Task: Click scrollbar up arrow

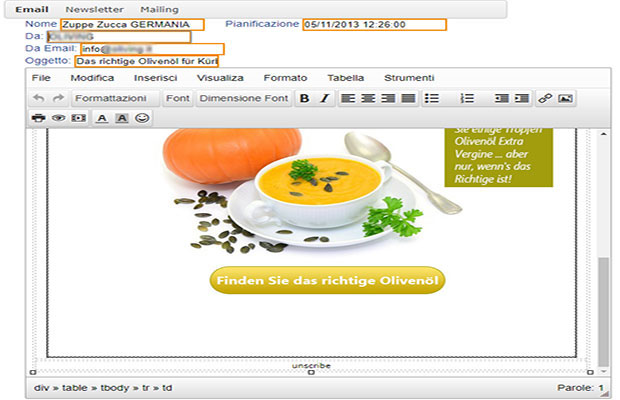Action: click(603, 134)
